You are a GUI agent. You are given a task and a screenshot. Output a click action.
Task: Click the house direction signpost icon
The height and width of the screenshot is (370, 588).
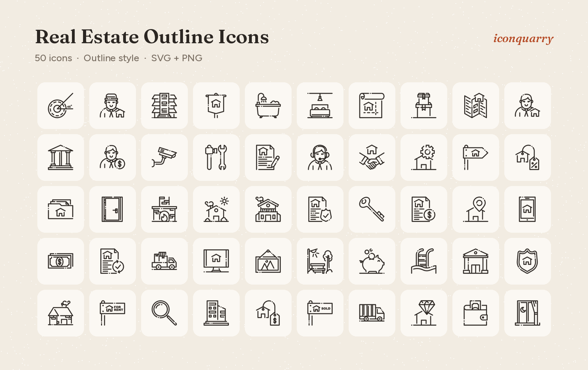476,157
